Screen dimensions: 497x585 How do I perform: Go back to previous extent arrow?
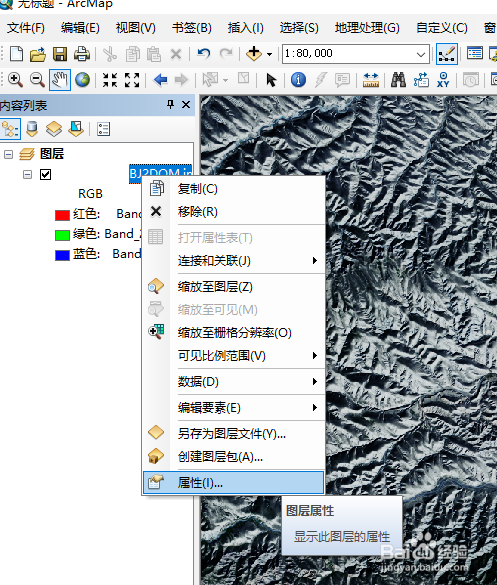point(160,80)
